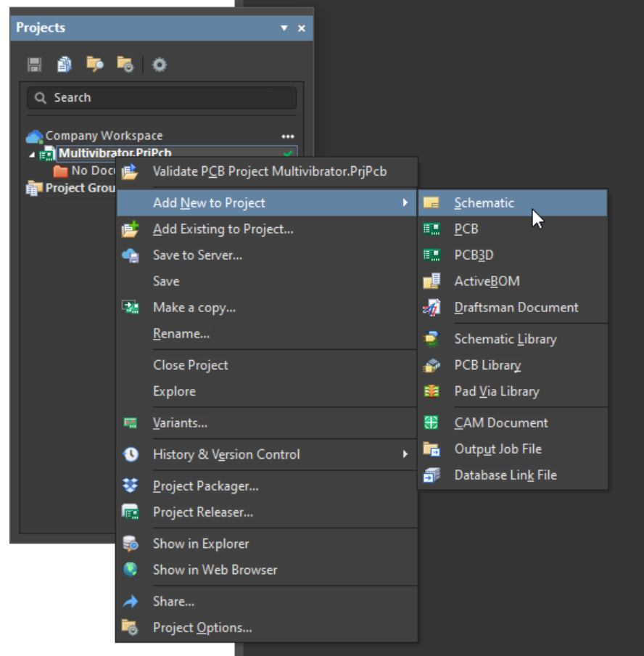Select the No Documents folder item
This screenshot has width=644, height=656.
83,171
